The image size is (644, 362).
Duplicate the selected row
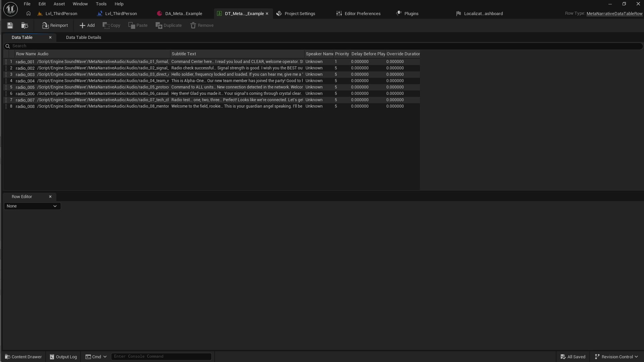point(168,25)
